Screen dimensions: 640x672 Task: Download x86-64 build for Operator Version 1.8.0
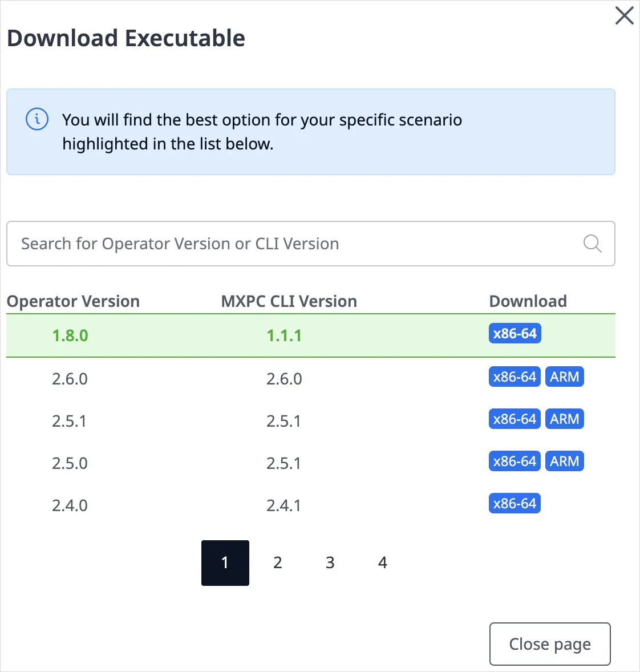click(515, 333)
